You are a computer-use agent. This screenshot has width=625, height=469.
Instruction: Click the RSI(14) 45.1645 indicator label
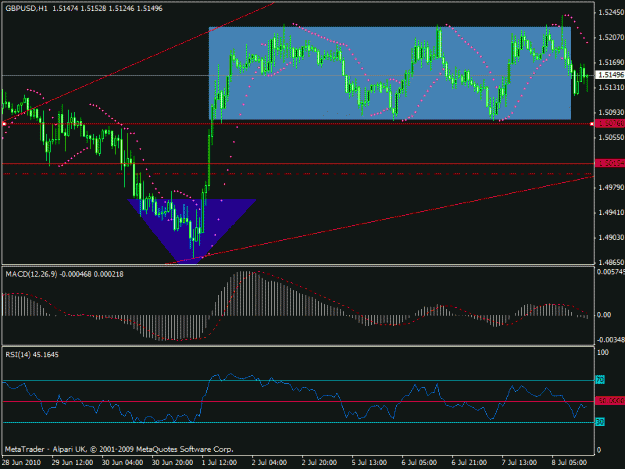pos(32,355)
